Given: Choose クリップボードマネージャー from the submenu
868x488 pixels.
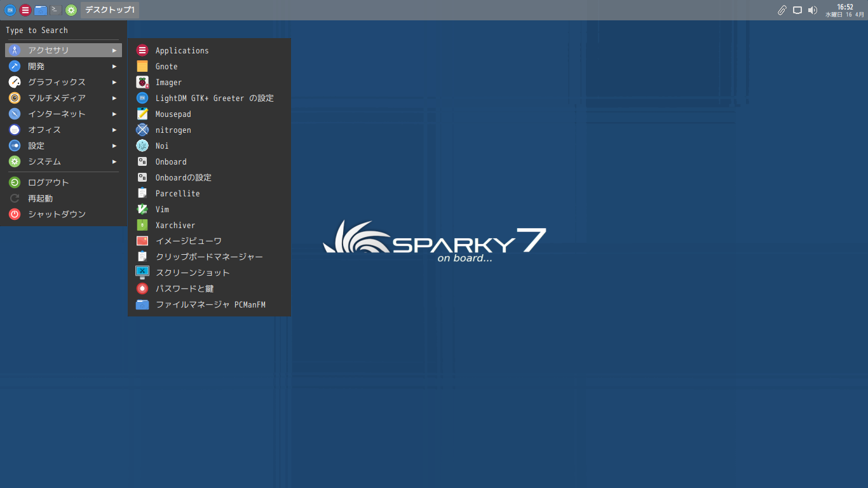Looking at the screenshot, I should tap(209, 257).
